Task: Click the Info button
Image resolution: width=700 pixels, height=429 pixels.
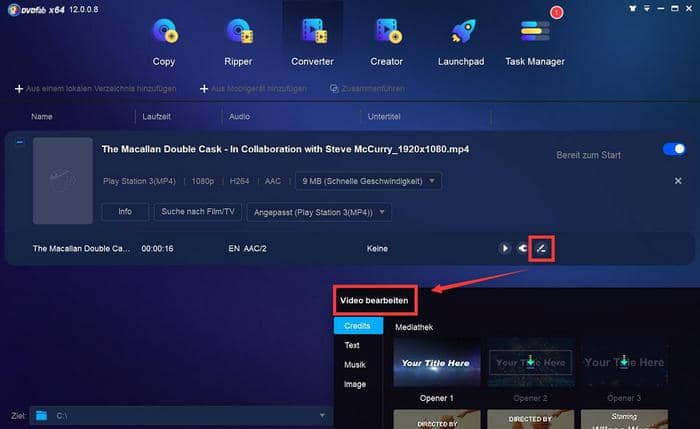Action: (x=124, y=212)
